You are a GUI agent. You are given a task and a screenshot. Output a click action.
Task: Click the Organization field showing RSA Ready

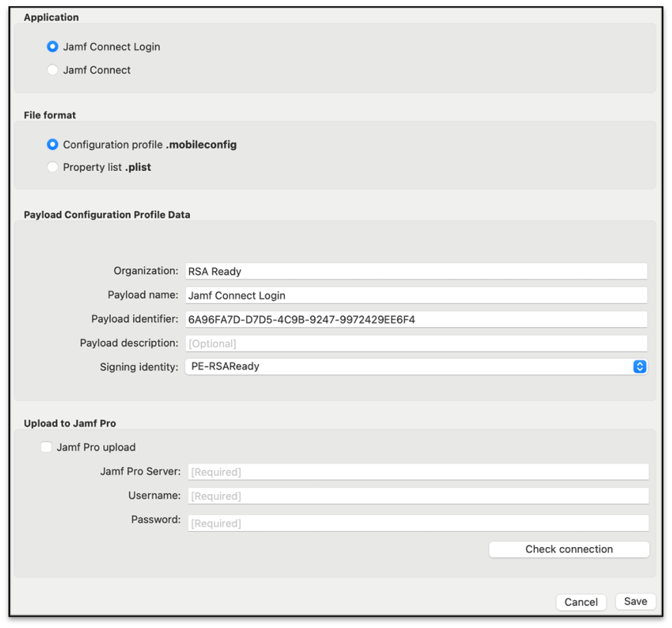point(416,271)
